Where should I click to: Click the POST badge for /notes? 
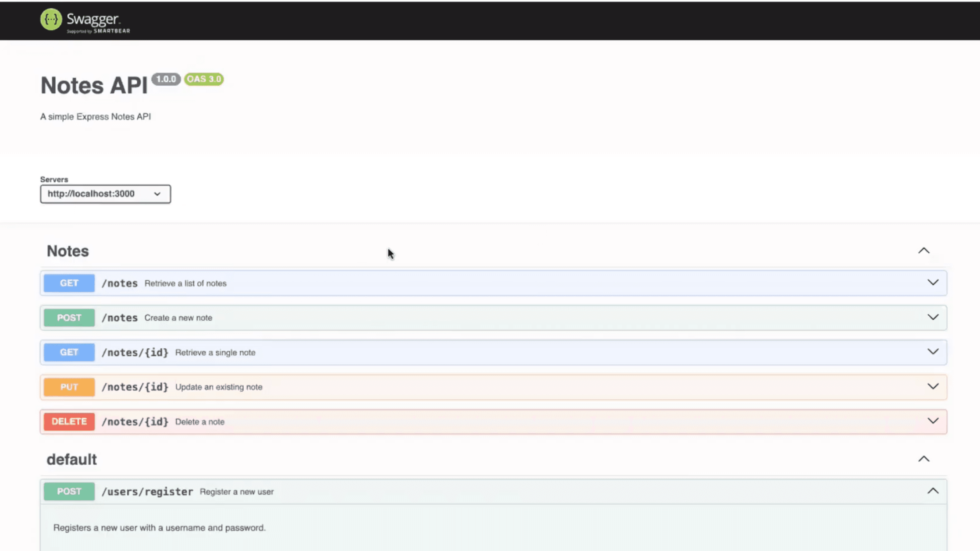coord(69,318)
